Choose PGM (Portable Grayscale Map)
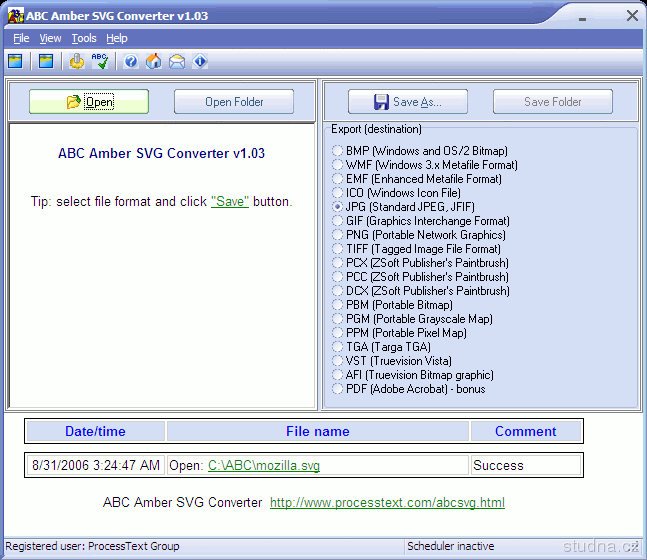This screenshot has height=560, width=647. (413, 319)
